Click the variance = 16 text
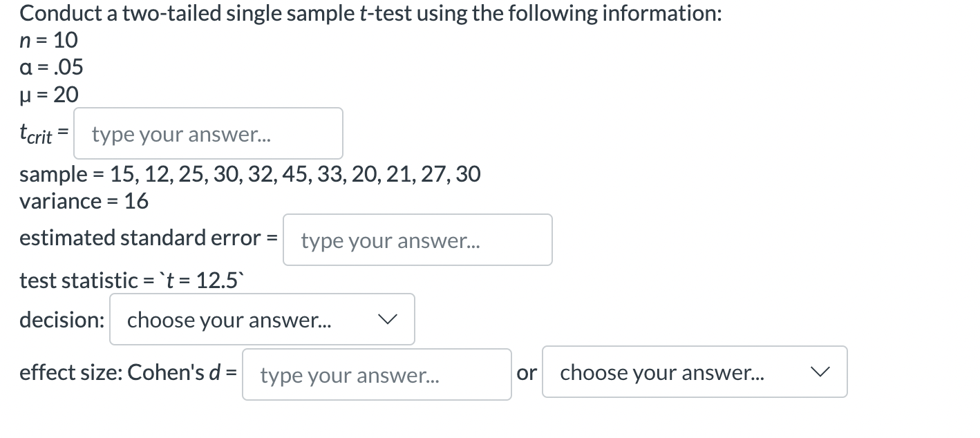Image resolution: width=980 pixels, height=438 pixels. point(84,201)
